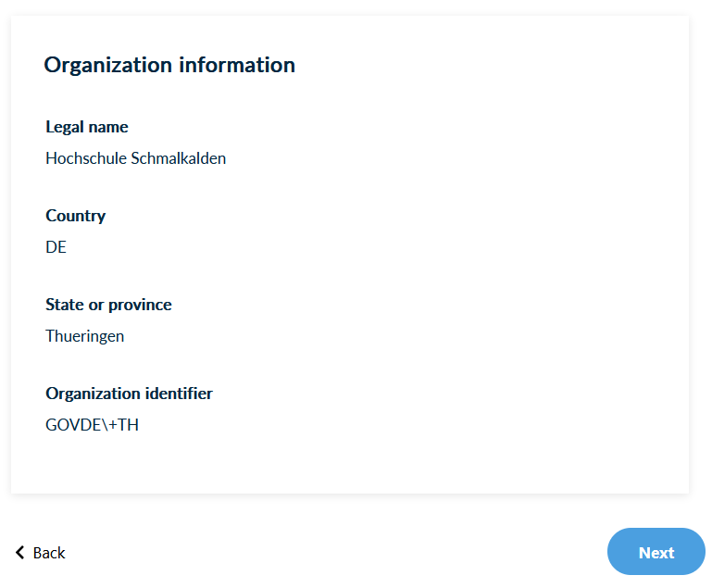Select the Organization information heading
The width and height of the screenshot is (712, 588).
pyautogui.click(x=169, y=65)
